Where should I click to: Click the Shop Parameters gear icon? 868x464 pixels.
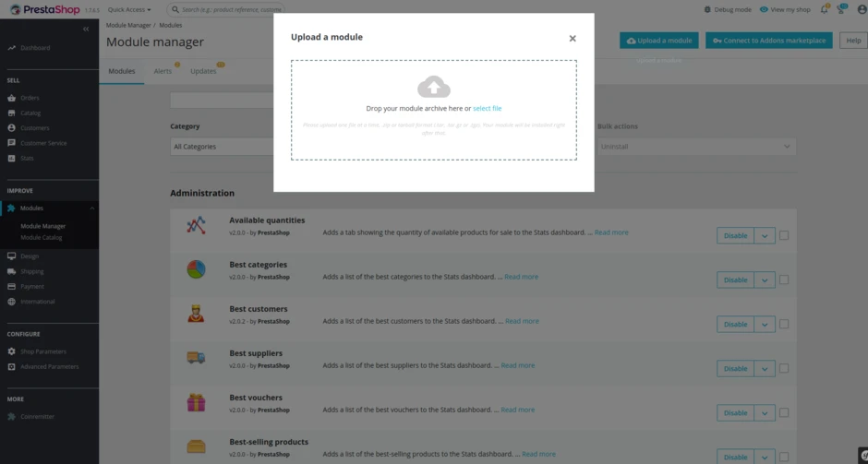tap(11, 351)
